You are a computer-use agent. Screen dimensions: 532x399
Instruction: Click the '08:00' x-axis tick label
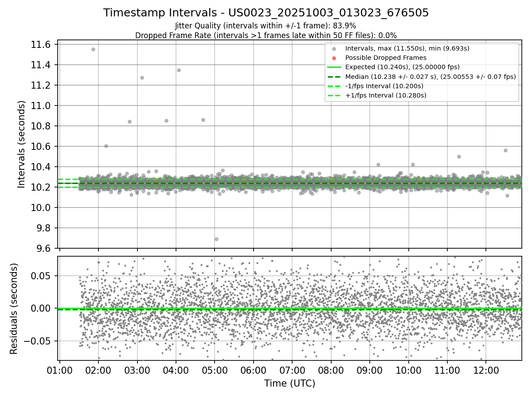pos(331,370)
